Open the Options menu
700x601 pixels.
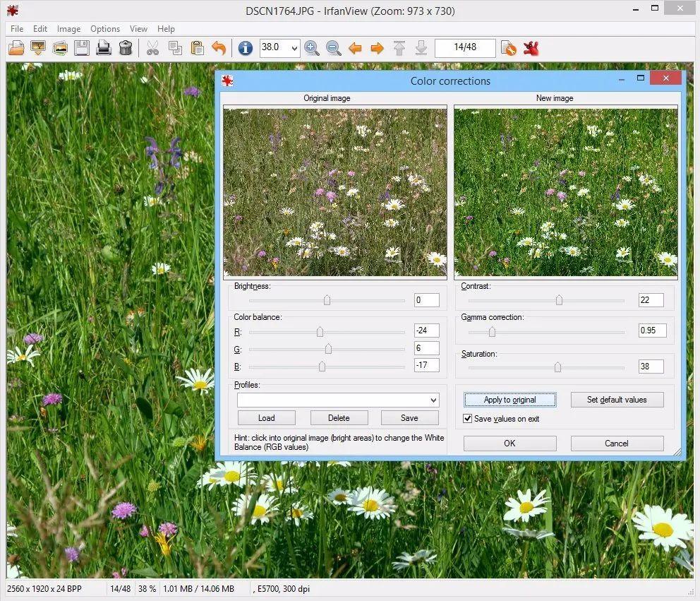coord(104,29)
